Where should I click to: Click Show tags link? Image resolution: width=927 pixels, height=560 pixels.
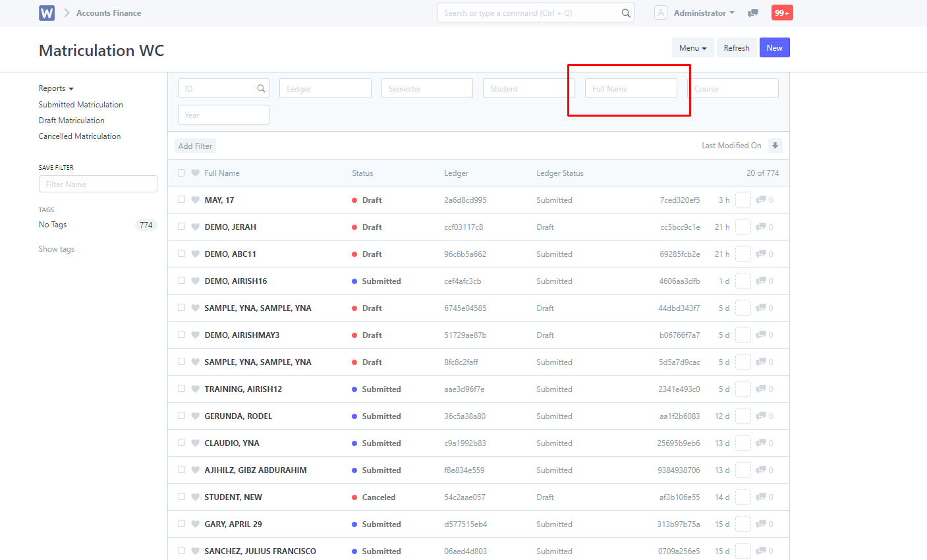57,249
